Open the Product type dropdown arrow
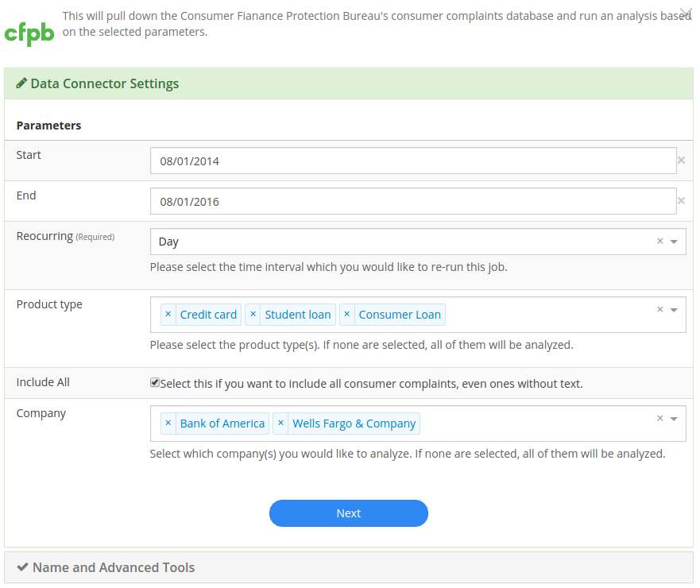 pos(674,310)
